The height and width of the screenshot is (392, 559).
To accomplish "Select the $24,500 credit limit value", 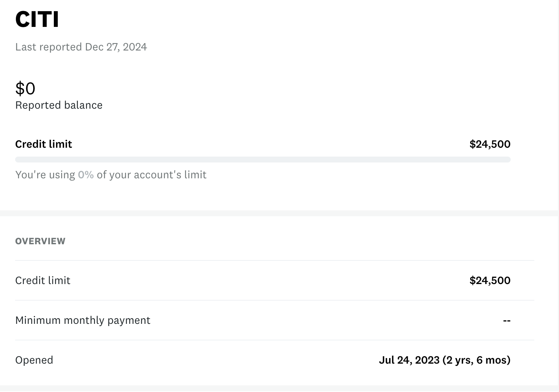I will point(490,144).
